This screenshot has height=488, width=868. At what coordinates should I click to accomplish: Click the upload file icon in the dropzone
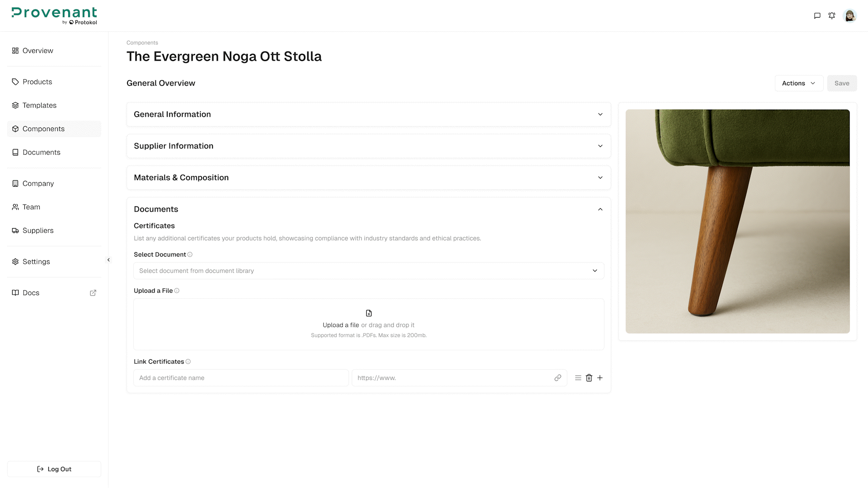point(368,313)
